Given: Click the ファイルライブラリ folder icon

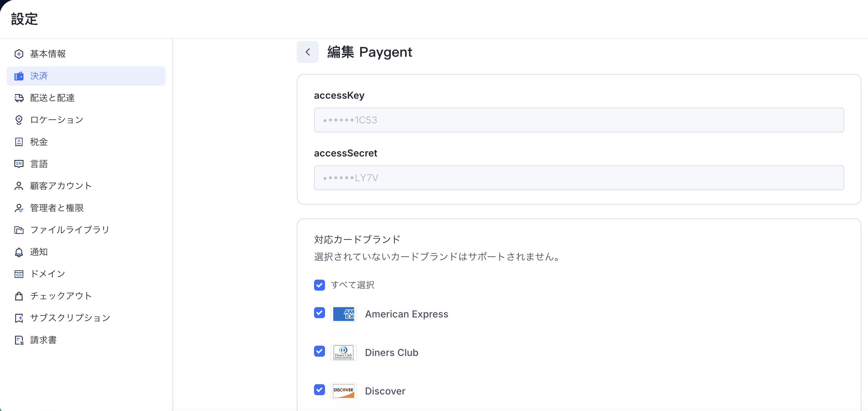Looking at the screenshot, I should point(19,230).
